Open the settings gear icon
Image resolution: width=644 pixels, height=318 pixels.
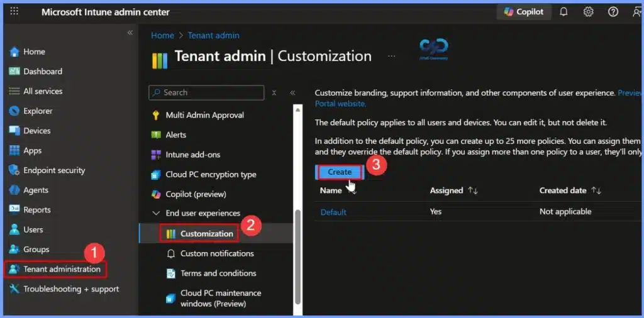click(588, 12)
